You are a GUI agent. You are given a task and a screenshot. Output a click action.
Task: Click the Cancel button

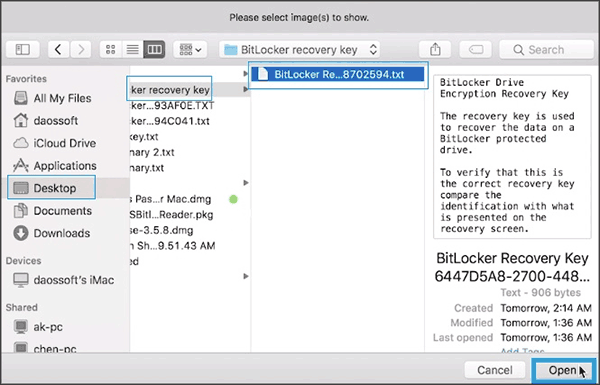point(494,370)
